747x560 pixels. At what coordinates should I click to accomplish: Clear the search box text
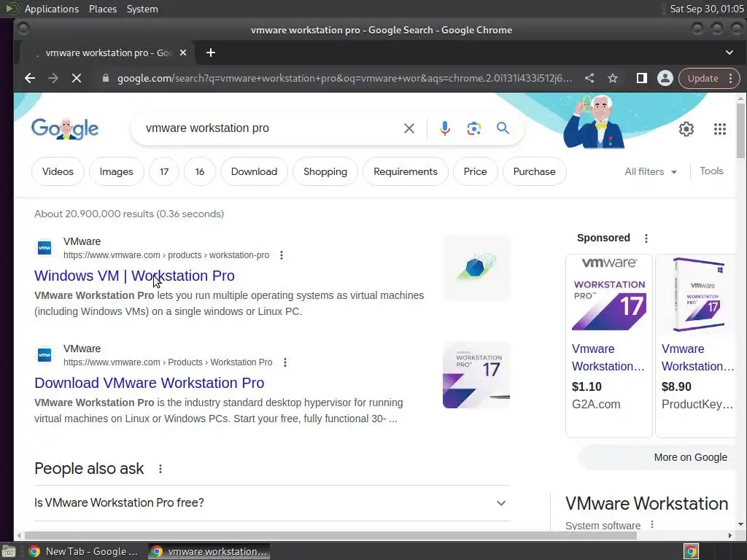click(x=409, y=128)
